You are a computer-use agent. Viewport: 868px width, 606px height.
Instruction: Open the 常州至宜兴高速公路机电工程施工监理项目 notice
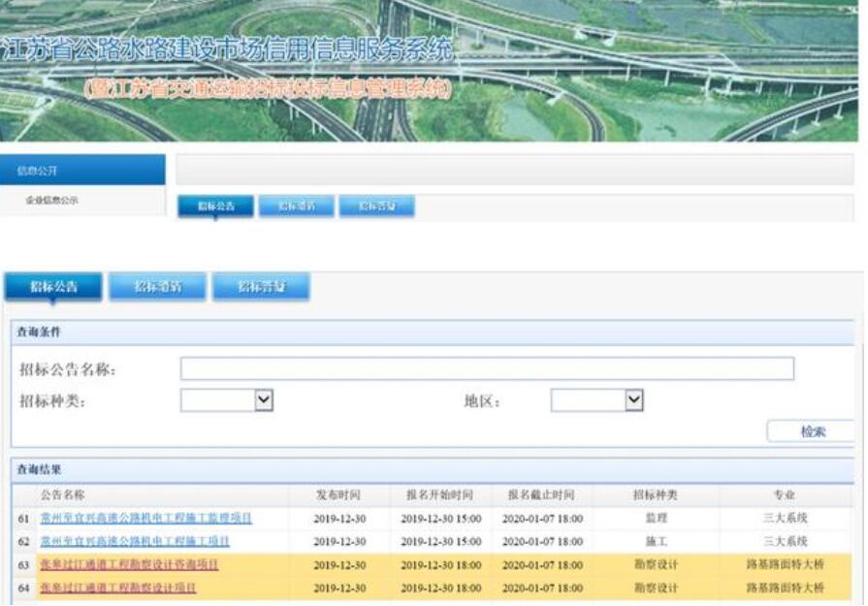pyautogui.click(x=146, y=518)
